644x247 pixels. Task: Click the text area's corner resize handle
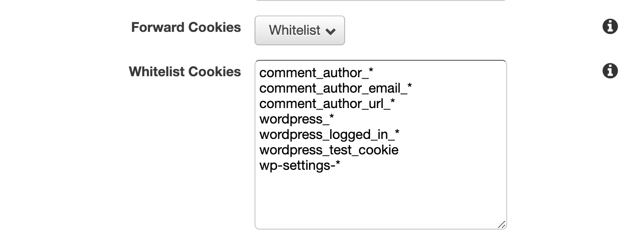point(502,225)
